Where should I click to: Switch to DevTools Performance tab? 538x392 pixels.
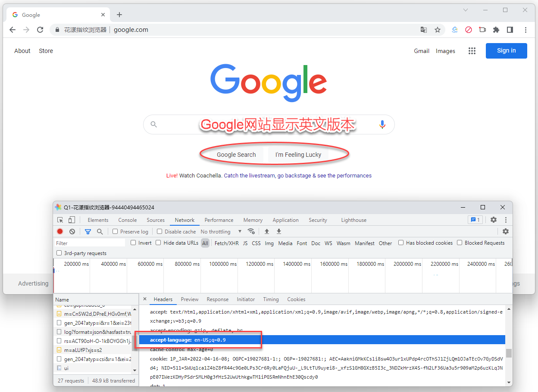click(x=219, y=220)
